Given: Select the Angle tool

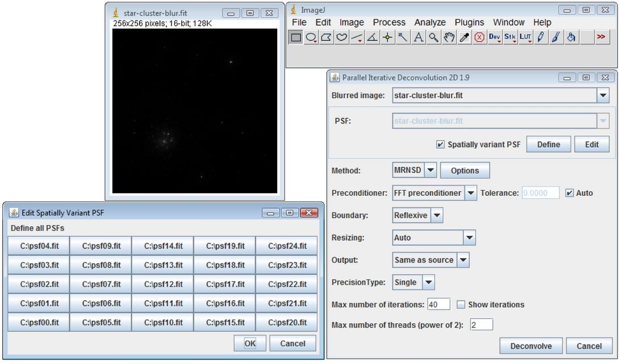Looking at the screenshot, I should [373, 37].
